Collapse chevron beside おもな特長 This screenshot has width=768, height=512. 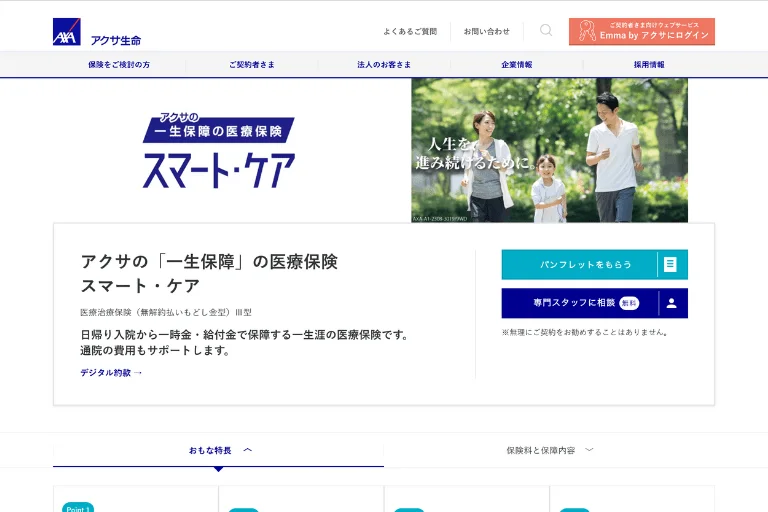click(x=247, y=450)
